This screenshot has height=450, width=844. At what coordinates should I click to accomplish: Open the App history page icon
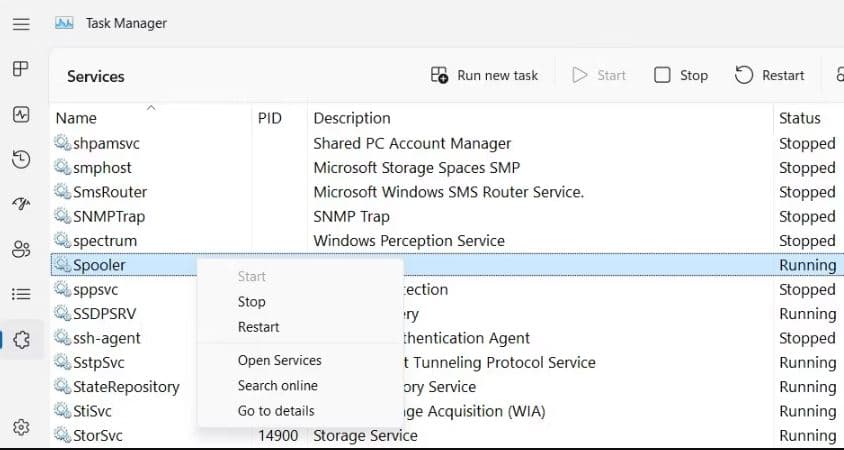tap(20, 159)
